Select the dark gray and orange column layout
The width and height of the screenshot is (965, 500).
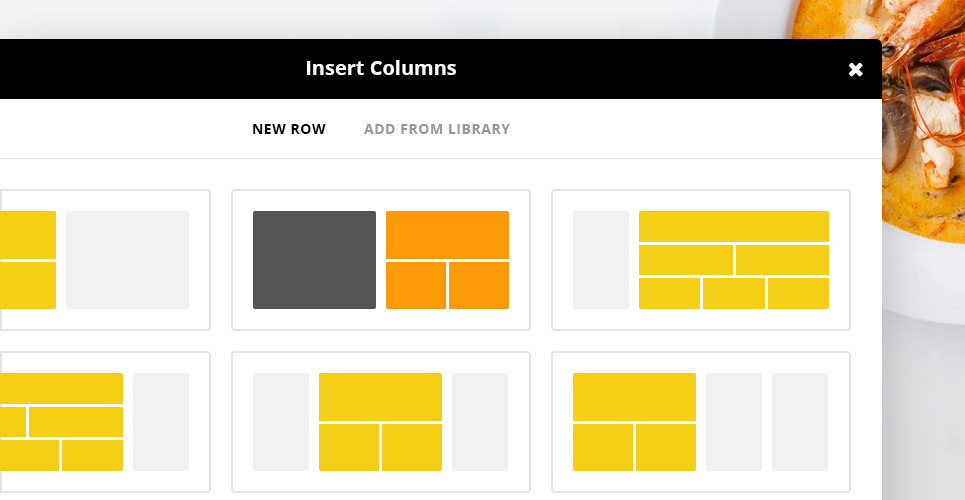point(381,260)
